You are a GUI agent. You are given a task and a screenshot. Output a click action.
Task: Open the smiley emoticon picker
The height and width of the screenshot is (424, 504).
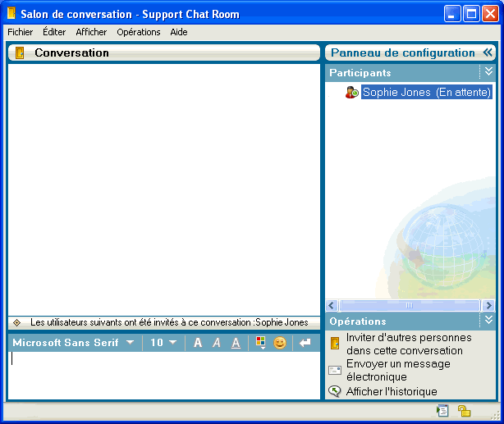point(280,343)
